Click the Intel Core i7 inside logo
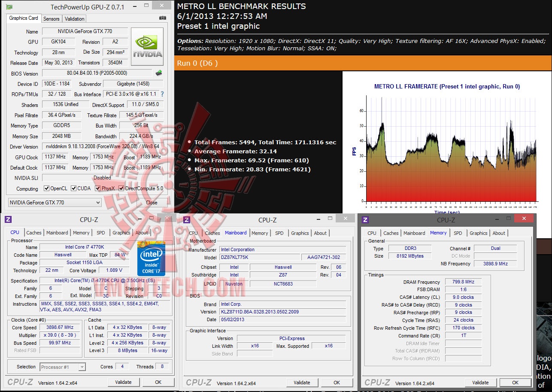The width and height of the screenshot is (552, 392). (151, 258)
